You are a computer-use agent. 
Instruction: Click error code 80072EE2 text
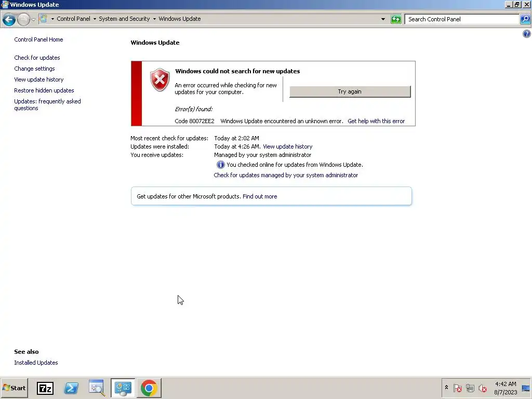[194, 121]
